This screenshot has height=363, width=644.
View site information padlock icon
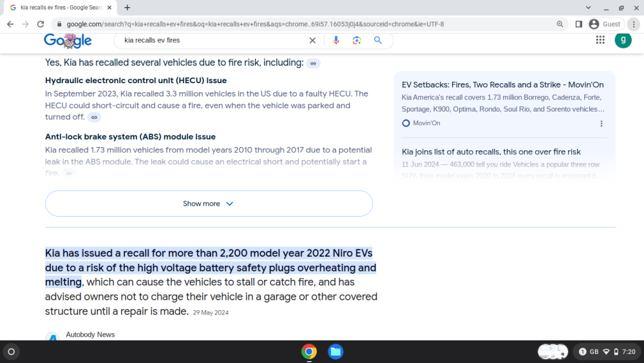[59, 25]
